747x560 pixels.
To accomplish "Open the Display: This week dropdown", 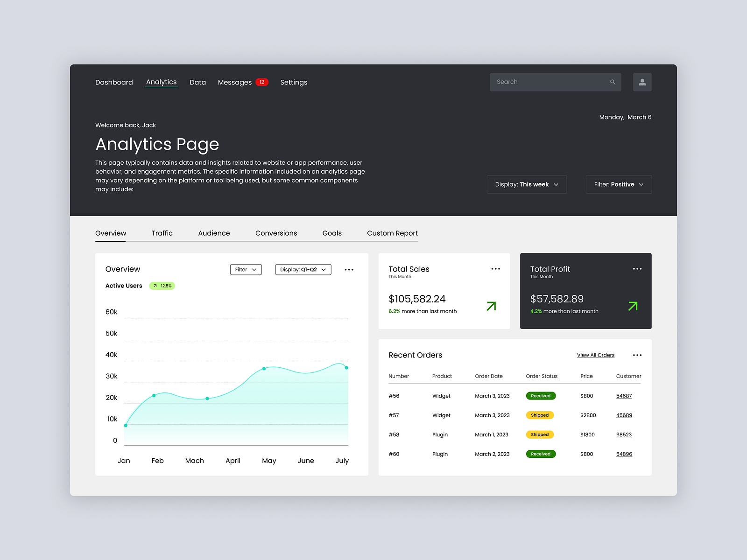I will coord(527,184).
